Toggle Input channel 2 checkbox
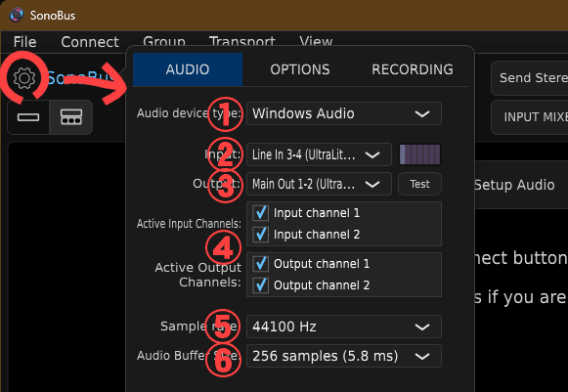The height and width of the screenshot is (392, 568). [x=260, y=235]
